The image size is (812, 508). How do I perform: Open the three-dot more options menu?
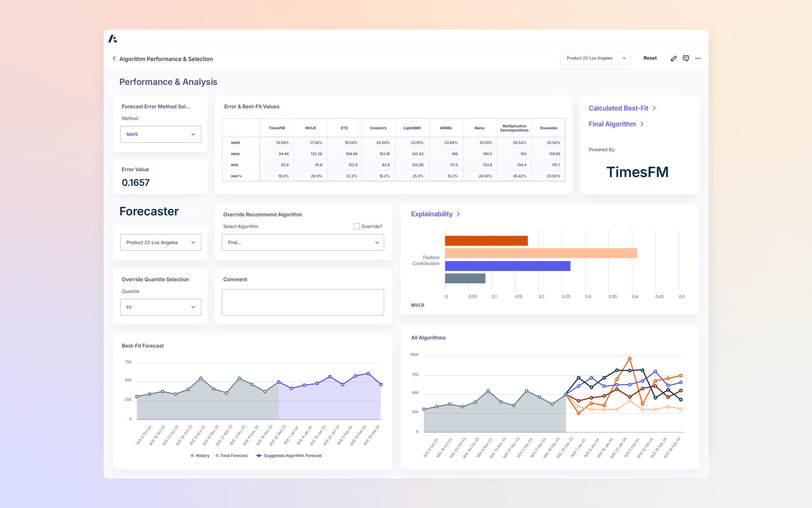[x=698, y=58]
